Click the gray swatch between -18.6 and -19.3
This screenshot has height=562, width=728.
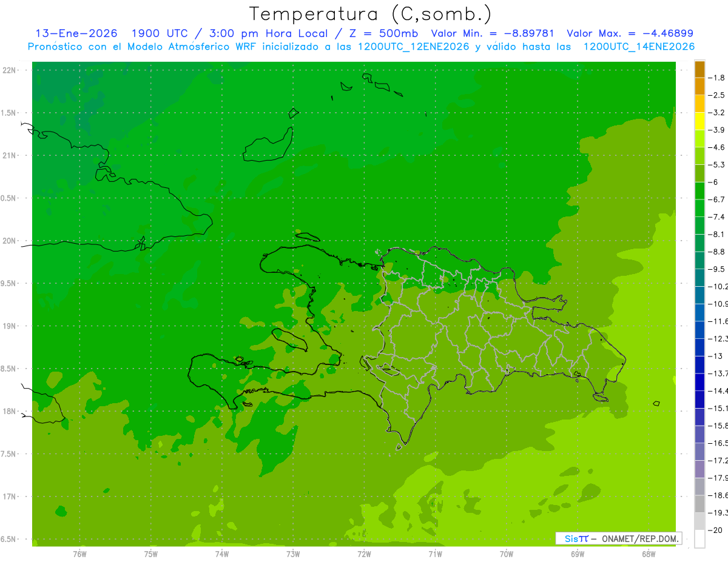click(699, 504)
